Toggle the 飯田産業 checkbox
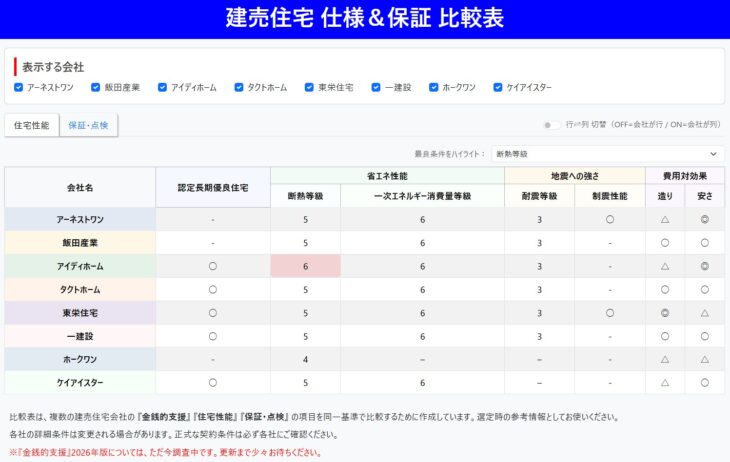 tap(95, 87)
